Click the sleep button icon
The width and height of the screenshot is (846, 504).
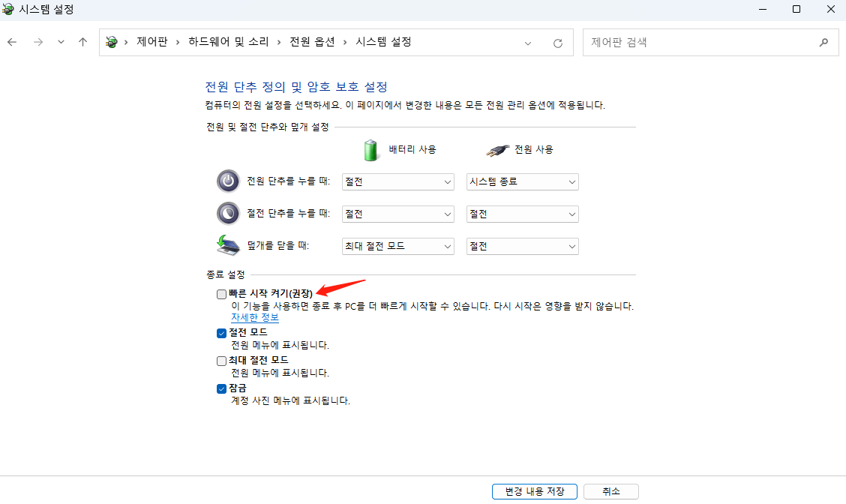(228, 213)
